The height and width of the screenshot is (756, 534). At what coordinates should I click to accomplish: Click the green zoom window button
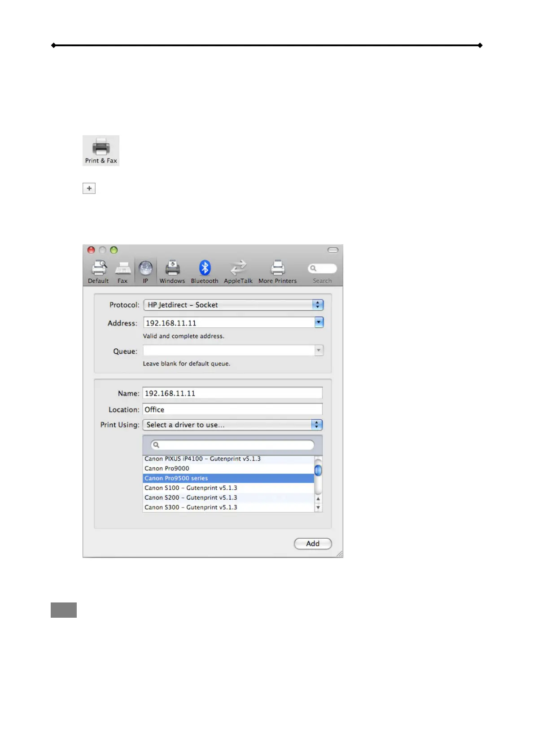(x=114, y=250)
